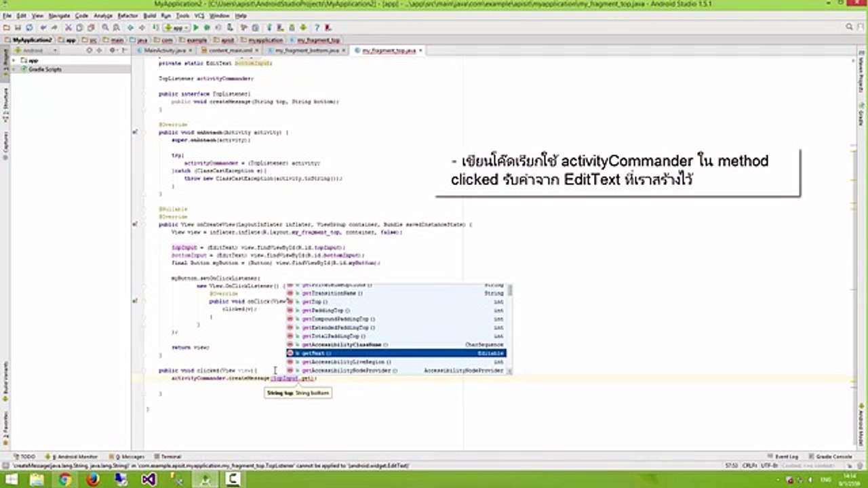This screenshot has height=488, width=868.
Task: Open the app run configuration dropdown
Action: pyautogui.click(x=177, y=28)
